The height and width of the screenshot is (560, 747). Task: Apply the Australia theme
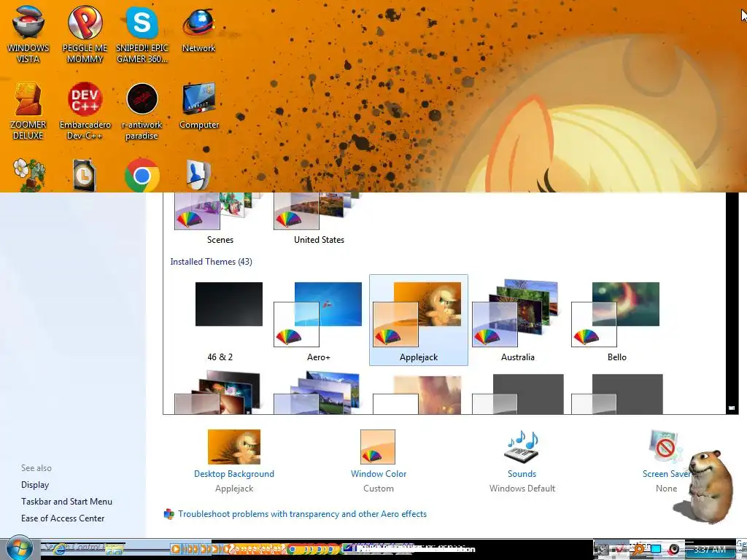click(518, 320)
